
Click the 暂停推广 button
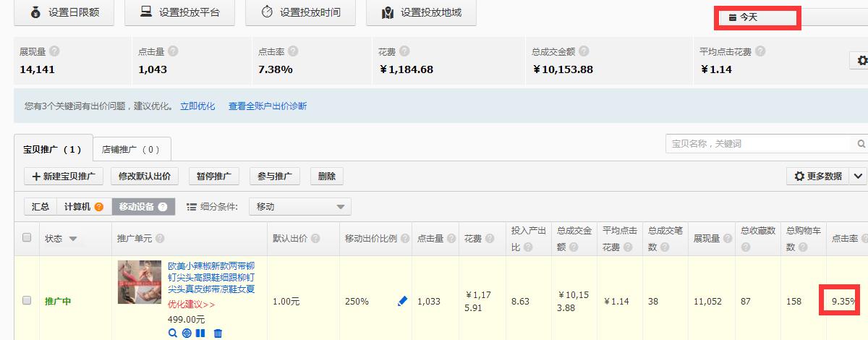[x=214, y=176]
